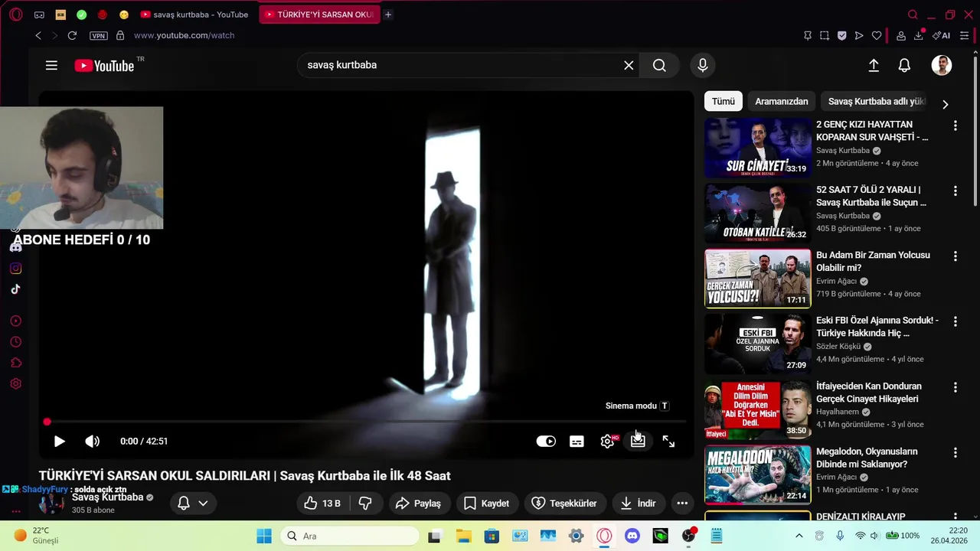Go back in browser history
980x551 pixels.
[x=38, y=35]
